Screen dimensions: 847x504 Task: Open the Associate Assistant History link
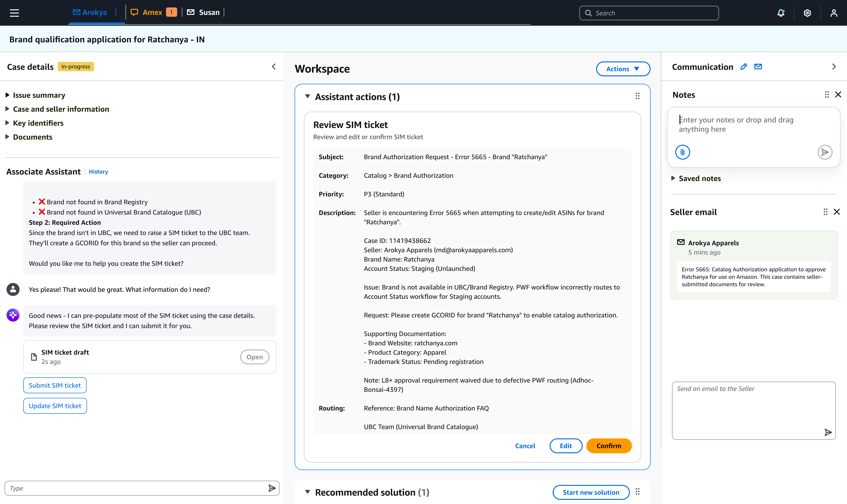coord(98,171)
